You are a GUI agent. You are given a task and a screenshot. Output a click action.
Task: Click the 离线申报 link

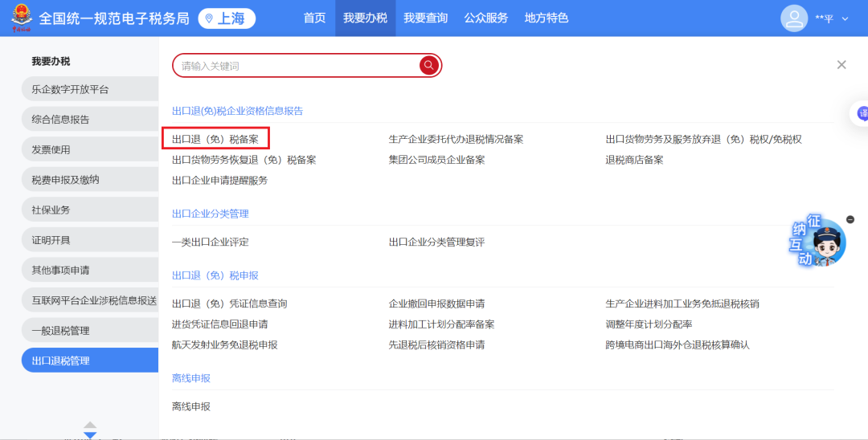point(190,406)
